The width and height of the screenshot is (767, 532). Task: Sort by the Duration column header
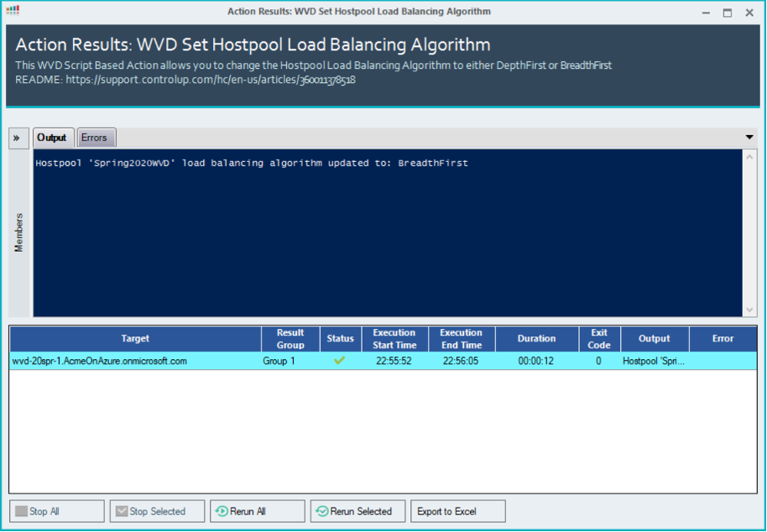pyautogui.click(x=537, y=339)
